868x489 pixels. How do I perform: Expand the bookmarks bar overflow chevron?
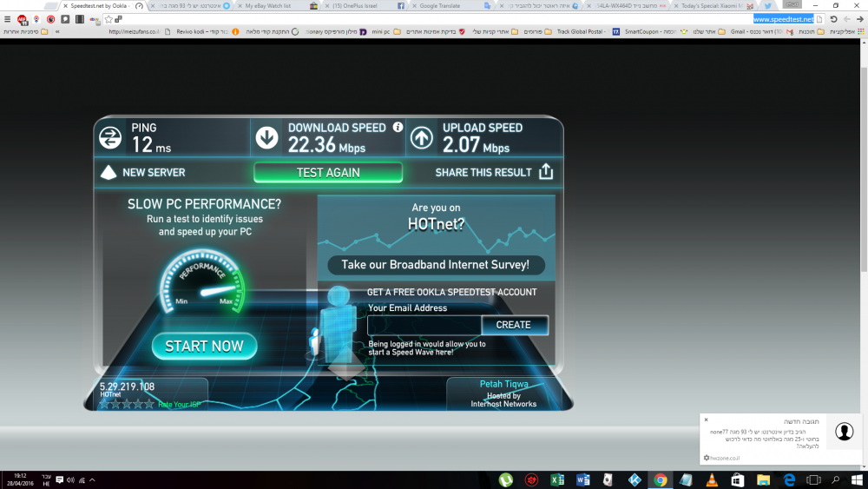pos(57,31)
